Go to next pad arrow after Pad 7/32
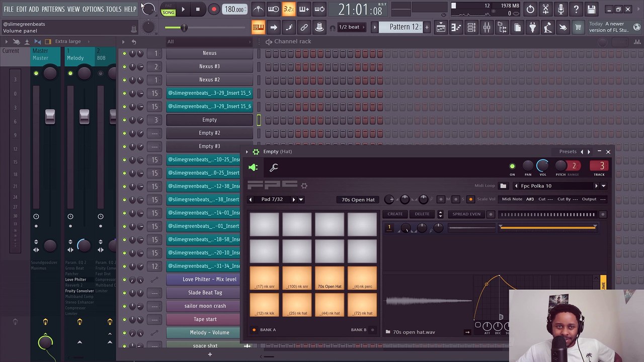This screenshot has width=644, height=362. (x=294, y=200)
